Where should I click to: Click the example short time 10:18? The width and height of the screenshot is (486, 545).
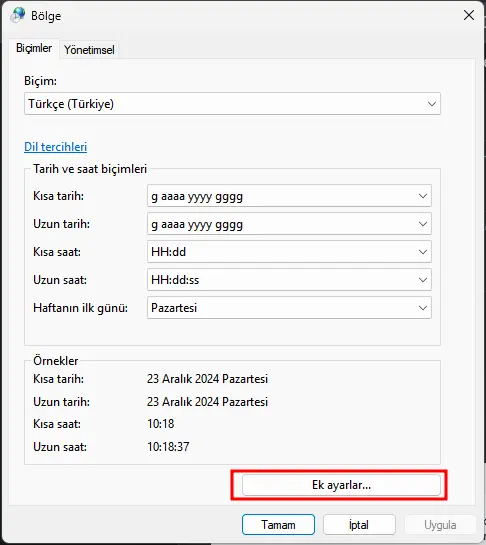(x=161, y=424)
